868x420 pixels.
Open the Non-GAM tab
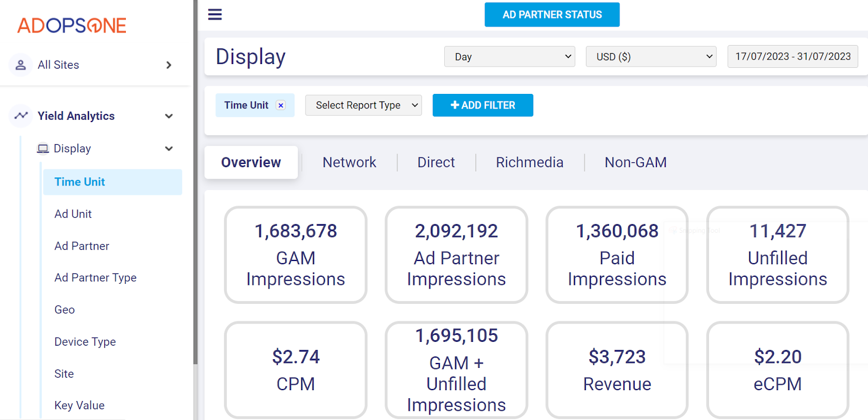point(635,162)
